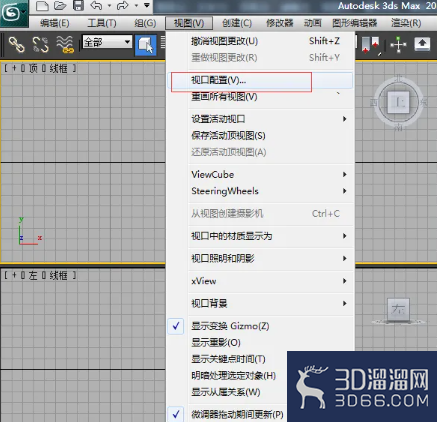The image size is (437, 422).
Task: Open the 编辑(E) menu
Action: click(55, 23)
